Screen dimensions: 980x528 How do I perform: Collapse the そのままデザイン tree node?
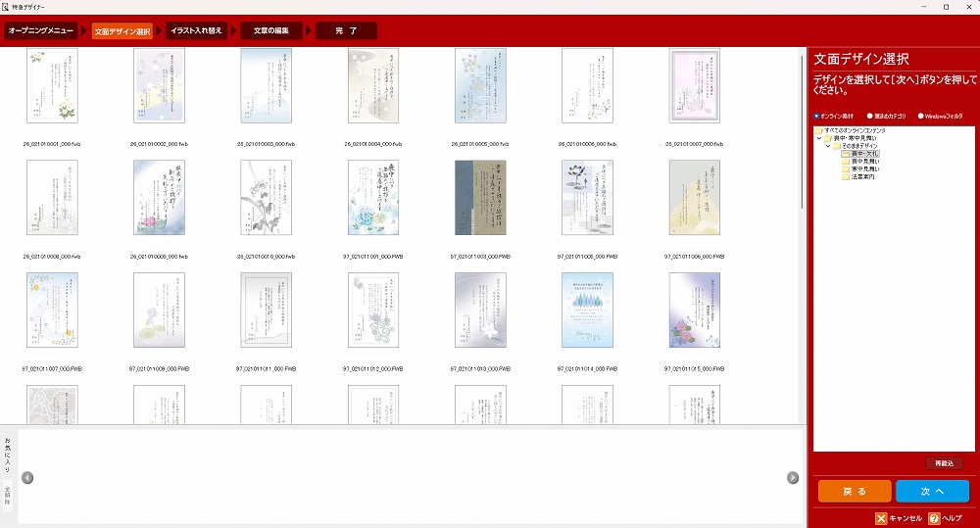click(x=827, y=146)
